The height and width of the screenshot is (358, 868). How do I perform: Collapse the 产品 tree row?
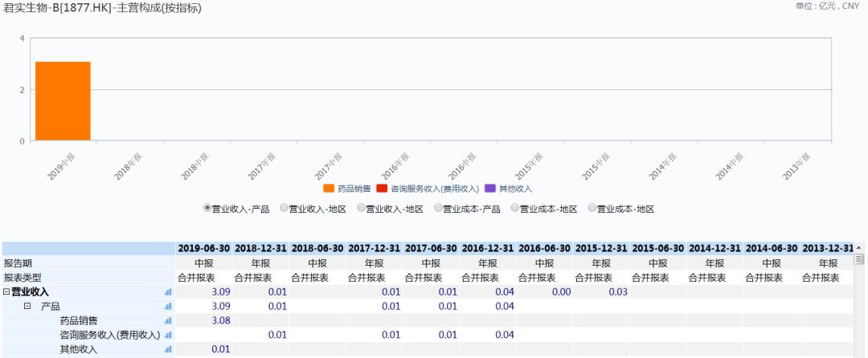click(x=27, y=306)
